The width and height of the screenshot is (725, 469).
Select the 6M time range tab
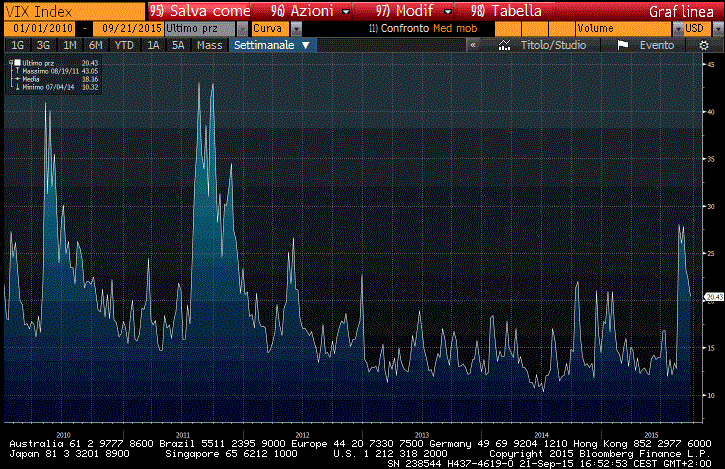(96, 45)
